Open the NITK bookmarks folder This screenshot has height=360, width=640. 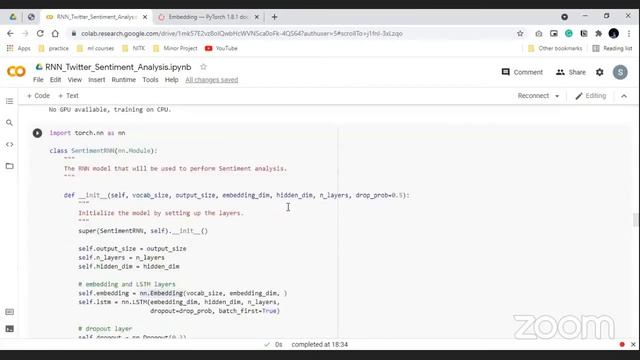coord(133,48)
